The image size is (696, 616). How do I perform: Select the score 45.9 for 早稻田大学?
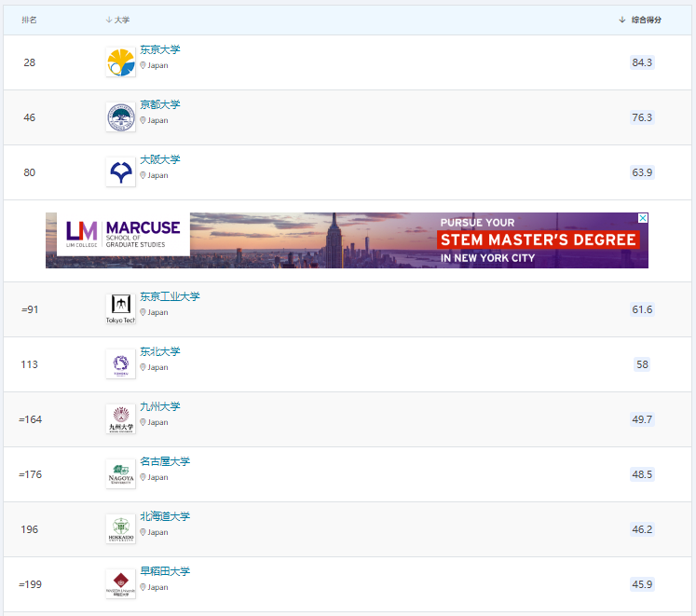point(642,585)
